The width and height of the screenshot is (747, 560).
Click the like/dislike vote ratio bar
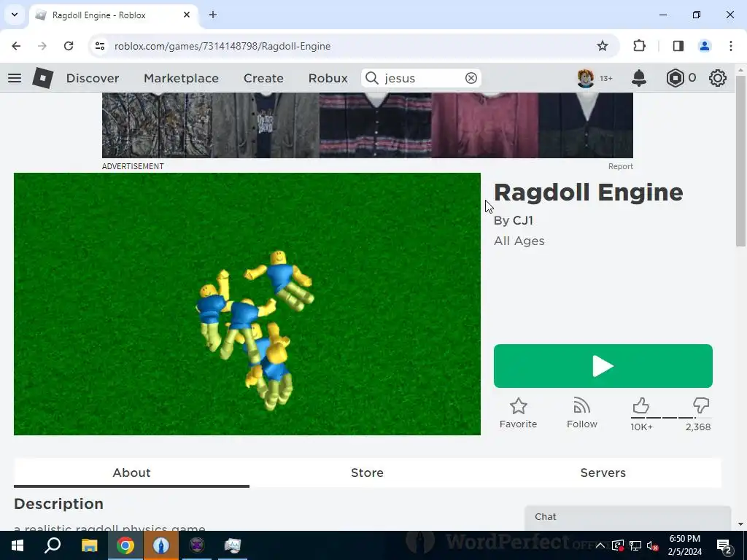tap(670, 418)
